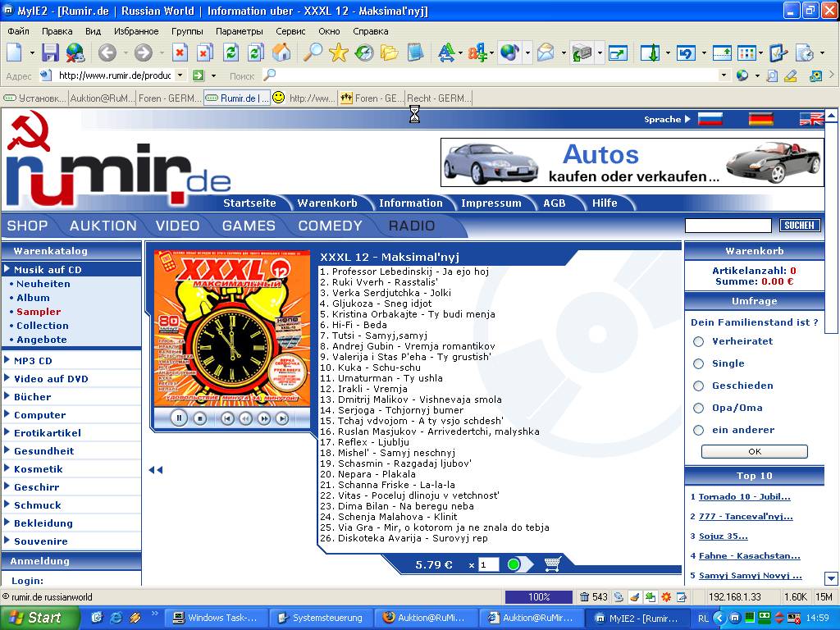840x630 pixels.
Task: Click the SUCHEN search button
Action: coord(799,226)
